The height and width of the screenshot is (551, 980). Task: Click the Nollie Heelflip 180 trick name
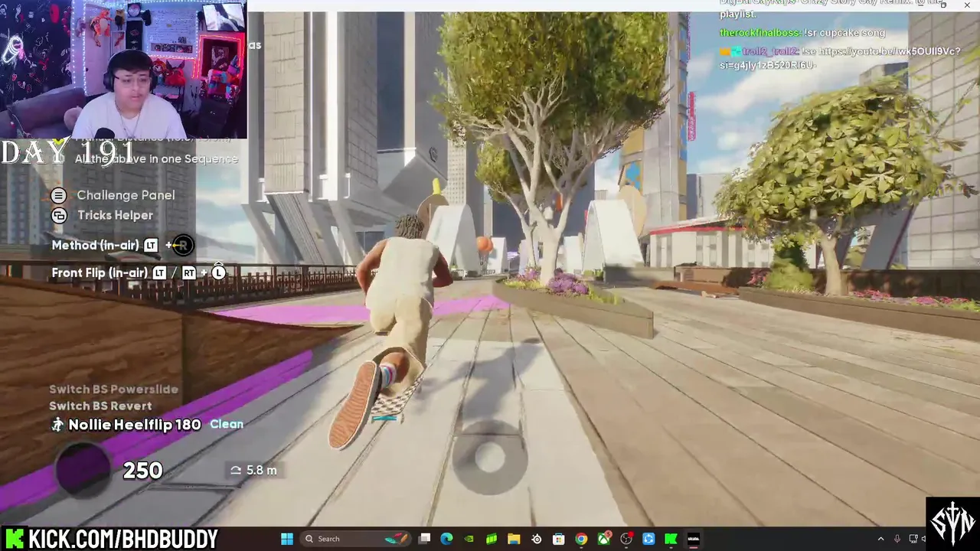135,424
